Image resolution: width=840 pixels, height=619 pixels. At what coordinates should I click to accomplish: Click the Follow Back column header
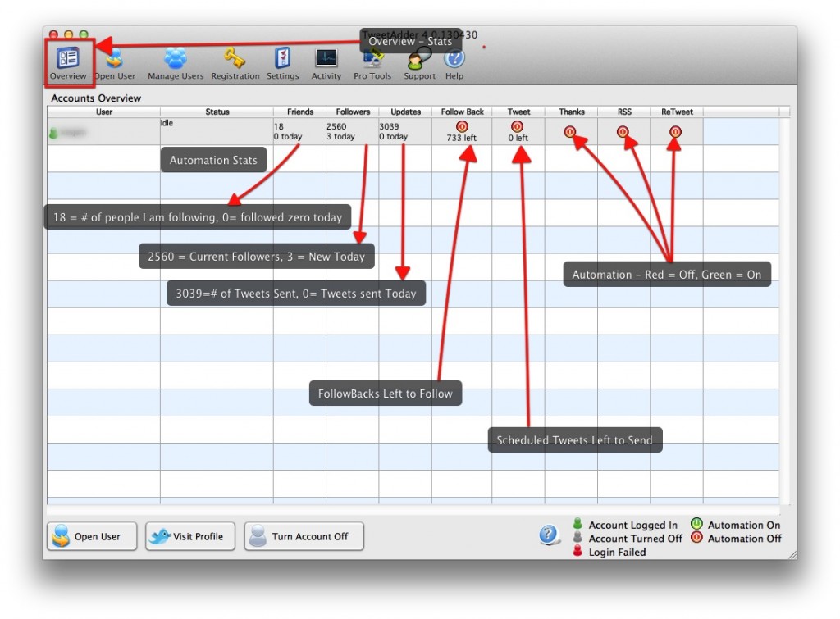click(462, 112)
